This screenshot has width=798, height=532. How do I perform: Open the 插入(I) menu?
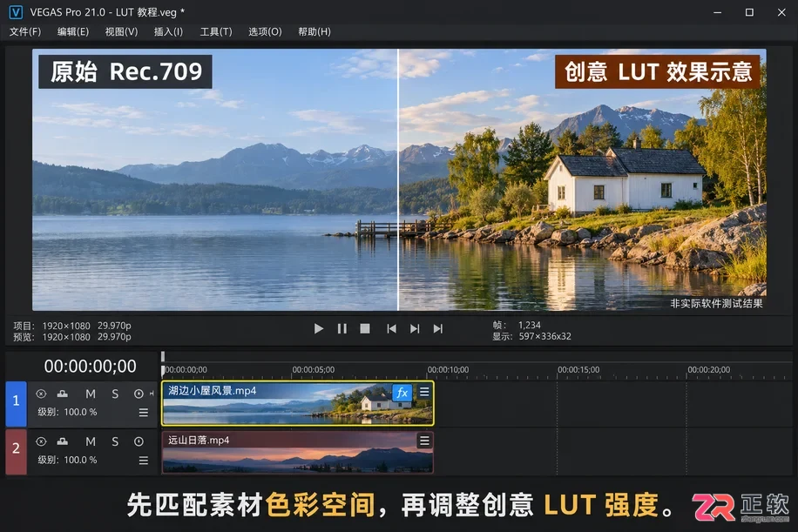coord(168,31)
